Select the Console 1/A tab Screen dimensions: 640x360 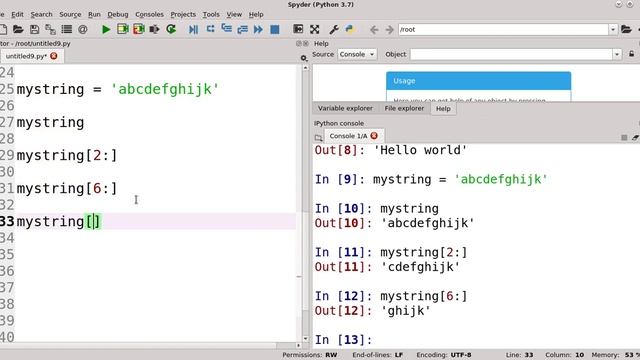tap(348, 136)
